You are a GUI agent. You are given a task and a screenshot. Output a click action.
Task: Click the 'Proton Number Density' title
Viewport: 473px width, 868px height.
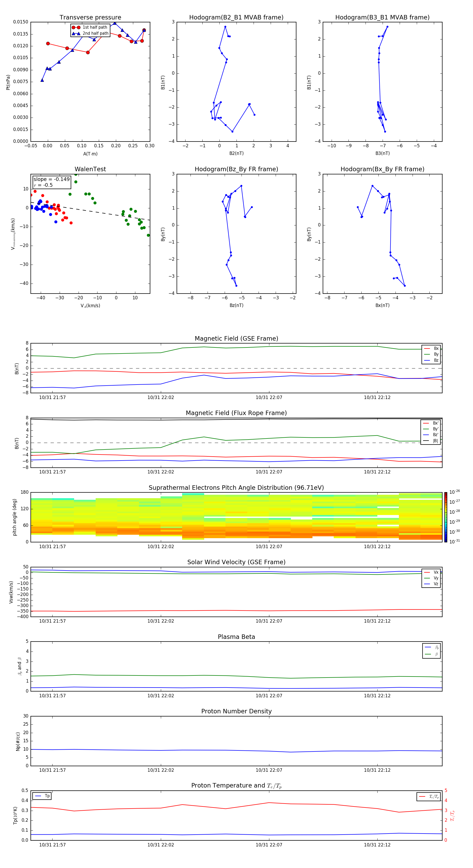236,711
